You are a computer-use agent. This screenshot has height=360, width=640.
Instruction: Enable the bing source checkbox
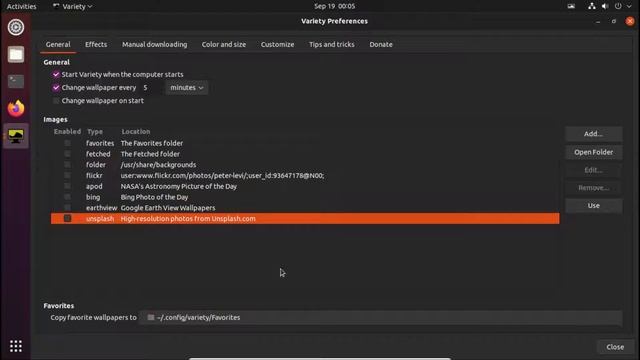click(x=67, y=197)
